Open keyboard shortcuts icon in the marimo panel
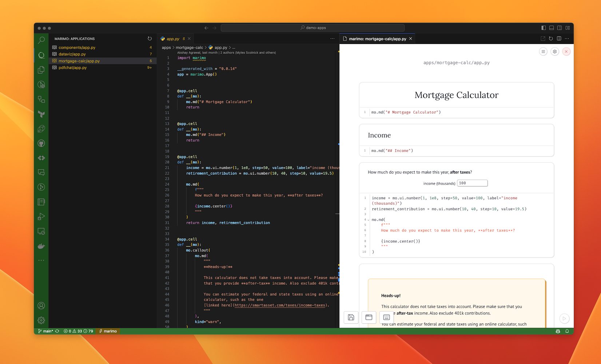Viewport: 601px width, 364px height. [x=386, y=317]
